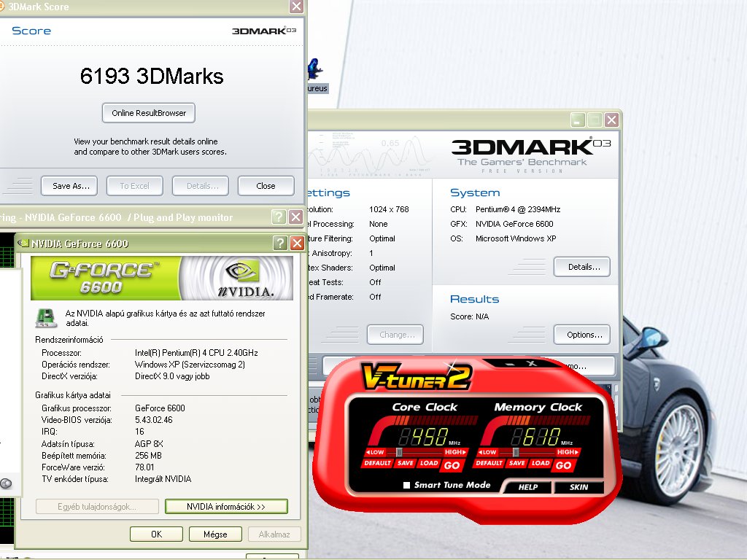Click the Memory Clock 610 MHz readout

click(x=537, y=437)
